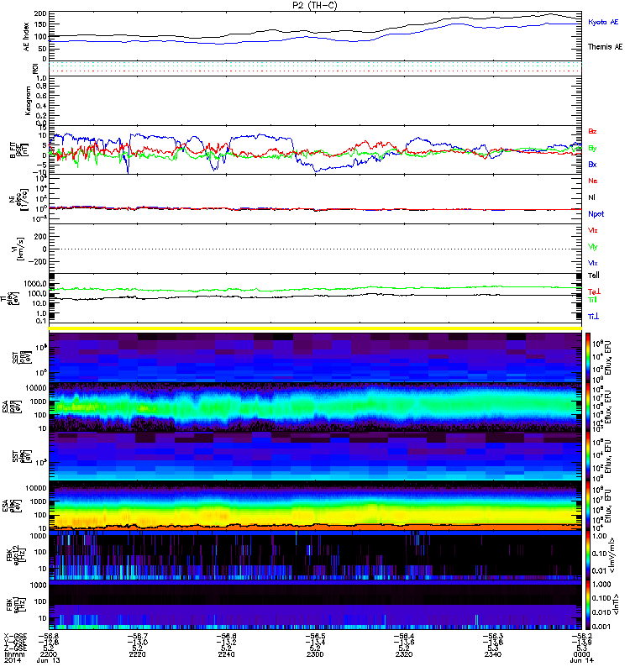
Task: Click the Vi [km/s] axis label
Action: [19, 249]
